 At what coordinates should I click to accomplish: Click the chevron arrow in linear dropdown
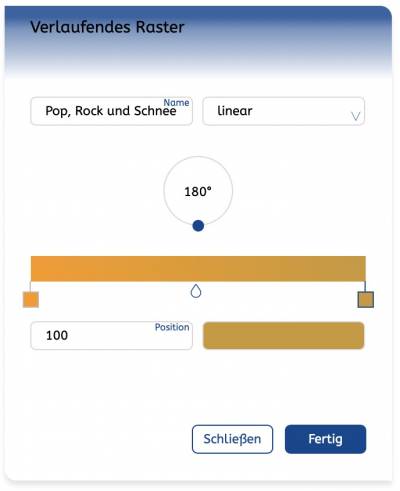pyautogui.click(x=355, y=116)
